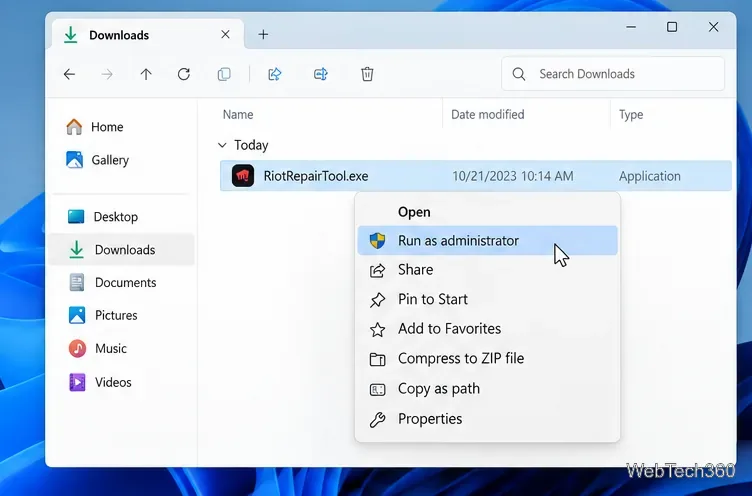Select the RiotRepairTool.exe file name
Screen dimensions: 752x496
pyautogui.click(x=316, y=176)
